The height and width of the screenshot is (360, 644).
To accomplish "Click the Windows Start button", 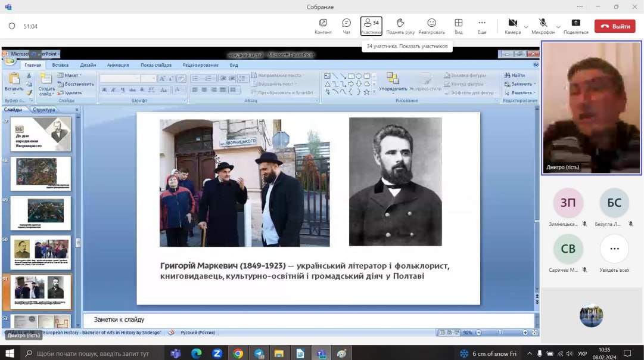I will click(x=10, y=353).
